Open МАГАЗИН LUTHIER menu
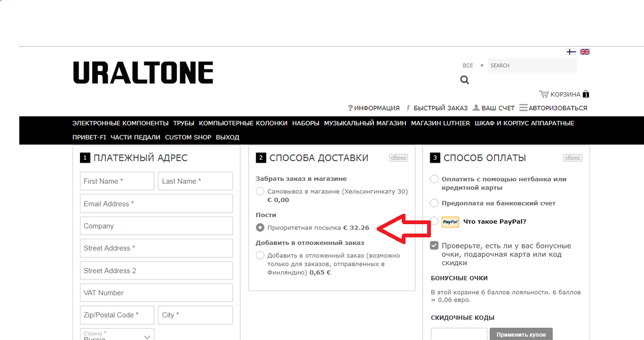This screenshot has width=644, height=340. pyautogui.click(x=440, y=123)
